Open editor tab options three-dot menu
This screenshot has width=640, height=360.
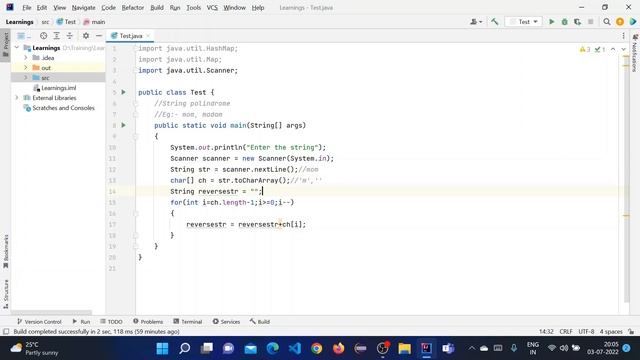coord(623,36)
